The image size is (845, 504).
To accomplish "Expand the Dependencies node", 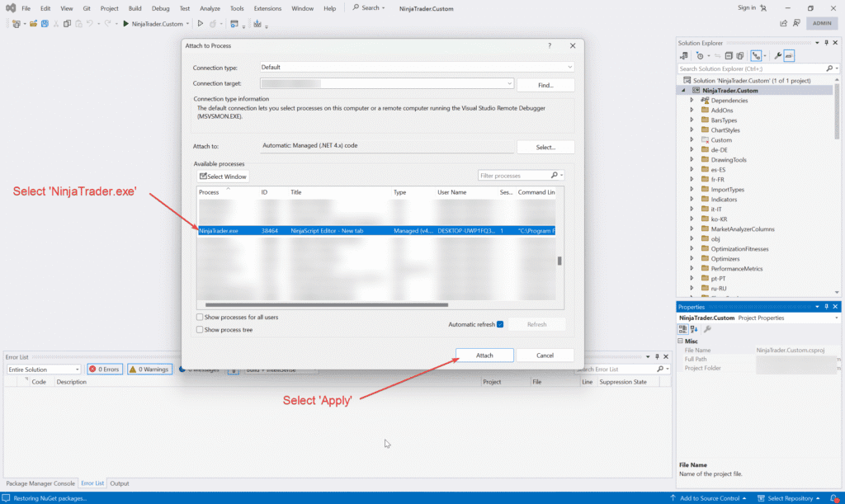I will point(692,100).
